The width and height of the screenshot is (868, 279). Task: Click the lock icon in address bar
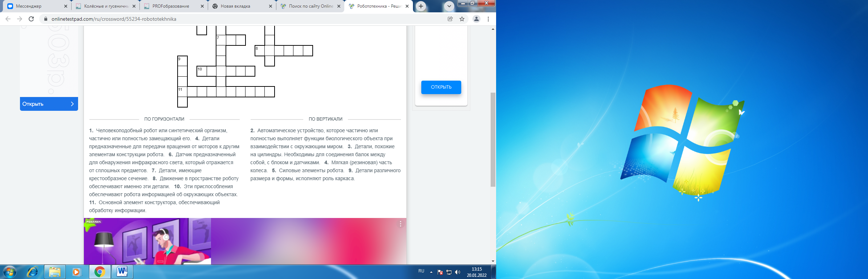click(45, 19)
